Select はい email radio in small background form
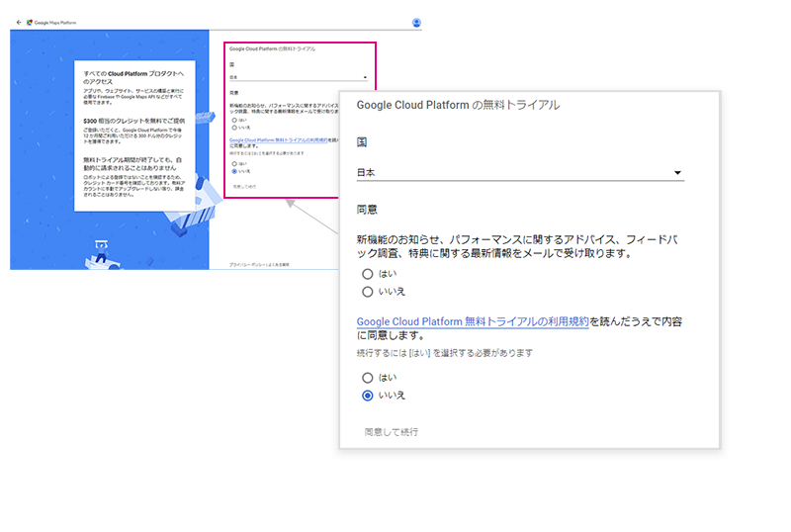Screen dimensions: 791x532 pos(234,120)
